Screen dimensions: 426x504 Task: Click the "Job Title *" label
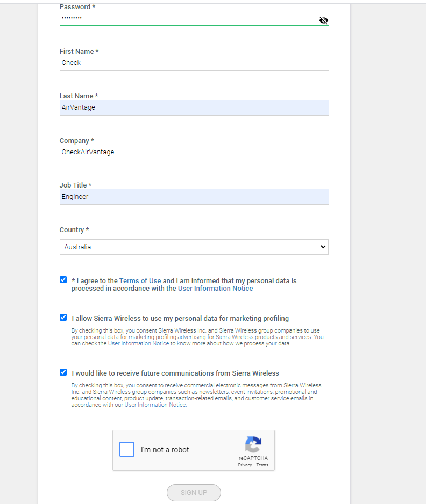coord(76,185)
